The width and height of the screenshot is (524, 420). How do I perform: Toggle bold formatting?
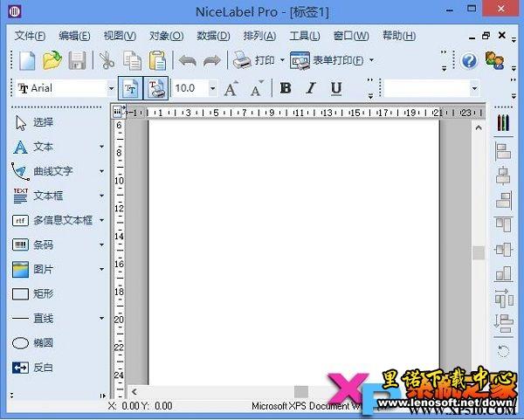(286, 88)
